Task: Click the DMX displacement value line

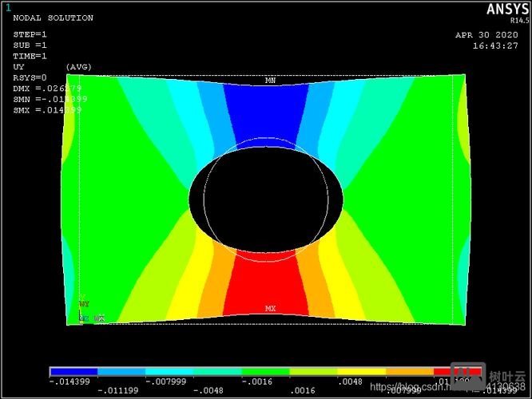Action: pos(46,88)
